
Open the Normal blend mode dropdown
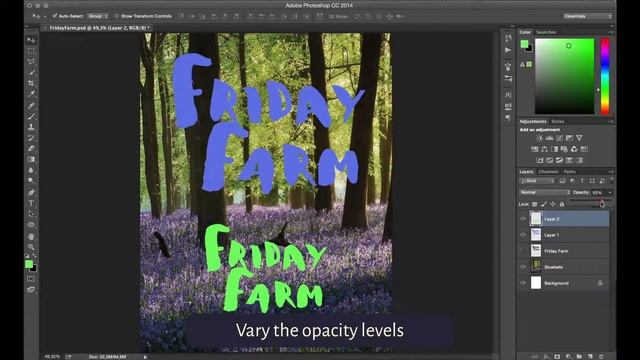tap(544, 192)
